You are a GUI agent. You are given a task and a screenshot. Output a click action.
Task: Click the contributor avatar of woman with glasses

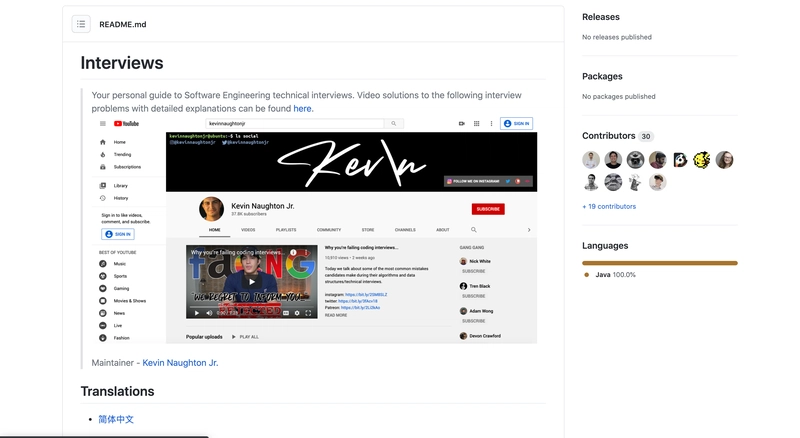724,160
